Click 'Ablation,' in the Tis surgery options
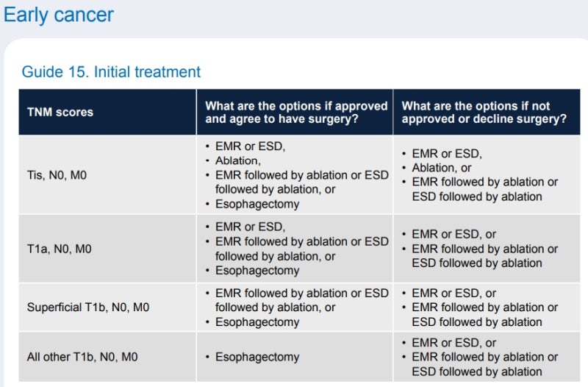The width and height of the screenshot is (588, 387). pos(238,160)
